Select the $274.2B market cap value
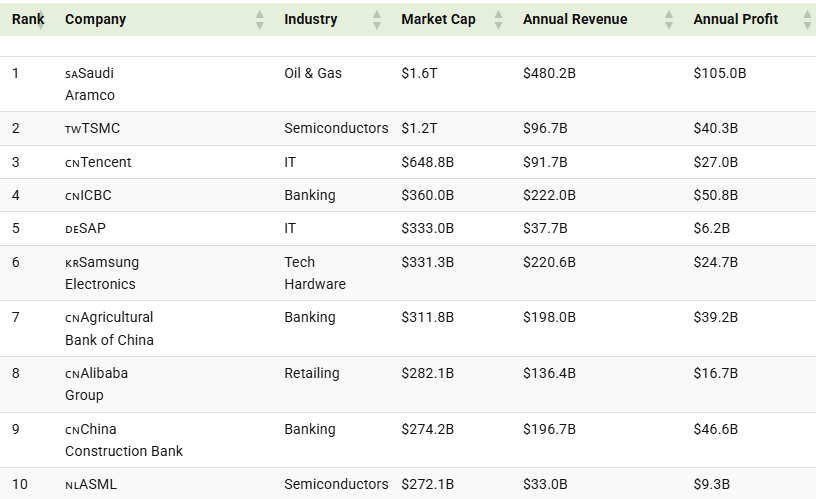816x499 pixels. click(x=428, y=429)
